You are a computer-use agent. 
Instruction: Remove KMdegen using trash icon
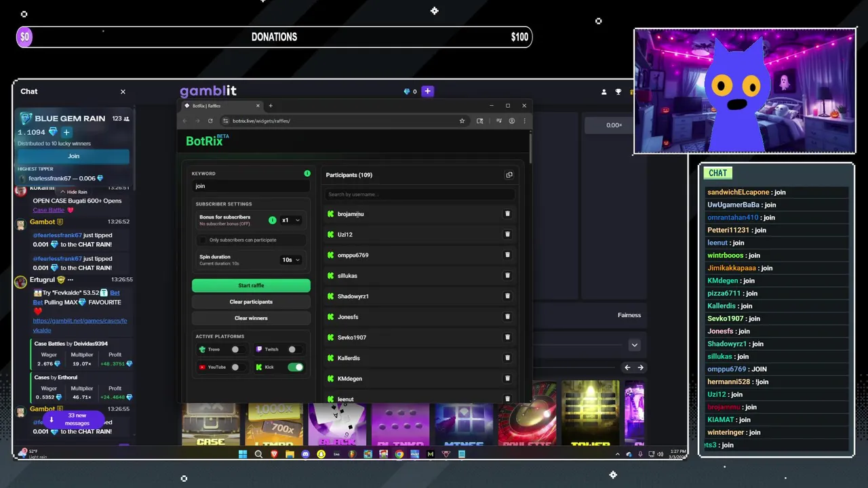507,378
